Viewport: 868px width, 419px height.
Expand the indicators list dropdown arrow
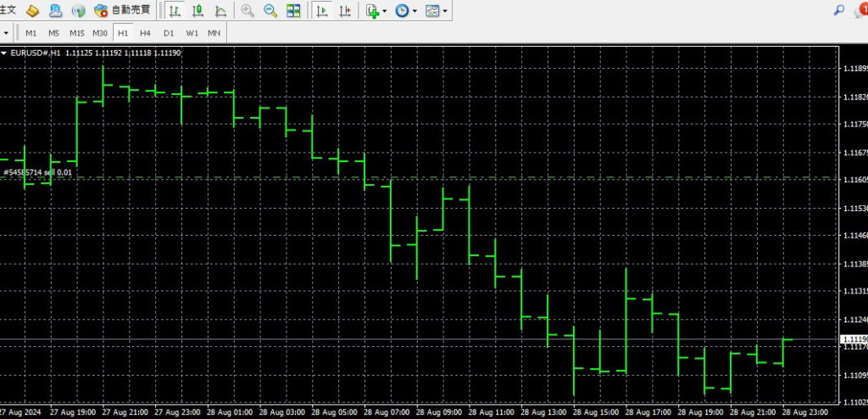pyautogui.click(x=385, y=12)
